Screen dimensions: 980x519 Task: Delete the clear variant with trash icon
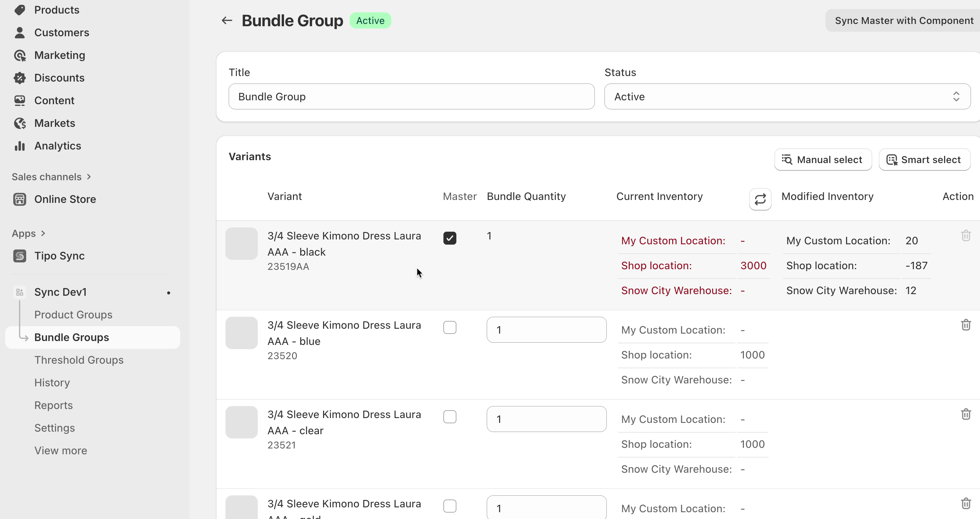click(965, 414)
